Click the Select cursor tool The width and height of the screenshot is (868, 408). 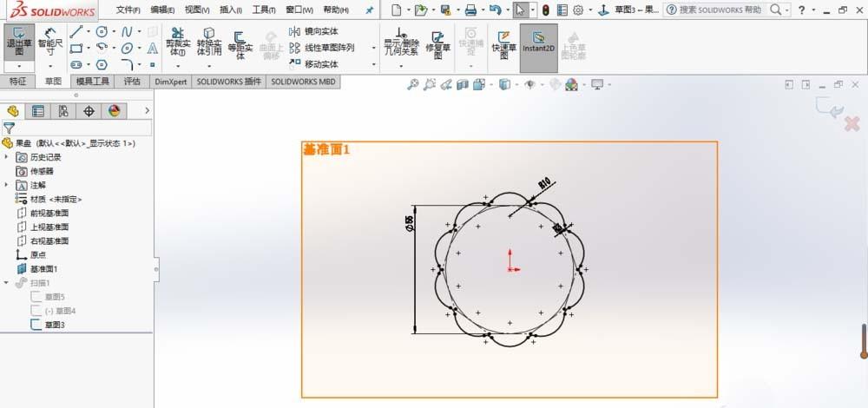point(519,10)
